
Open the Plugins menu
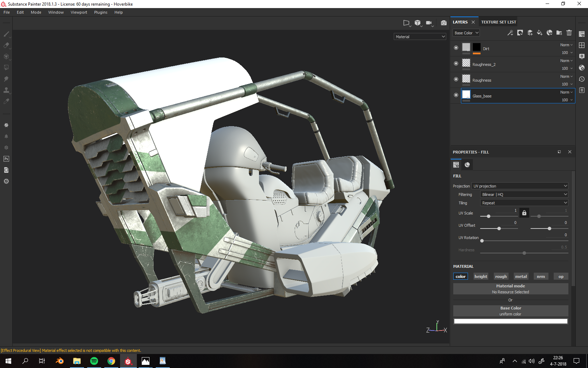(100, 12)
